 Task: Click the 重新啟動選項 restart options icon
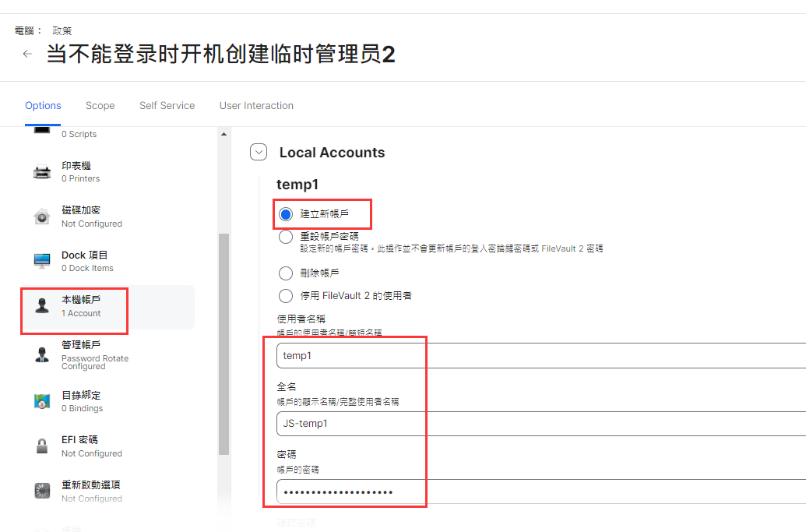[42, 491]
